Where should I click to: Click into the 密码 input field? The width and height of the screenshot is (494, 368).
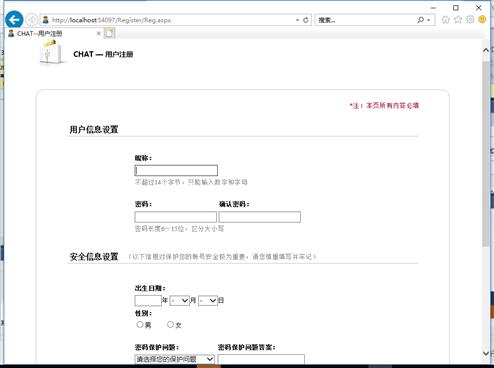point(176,217)
